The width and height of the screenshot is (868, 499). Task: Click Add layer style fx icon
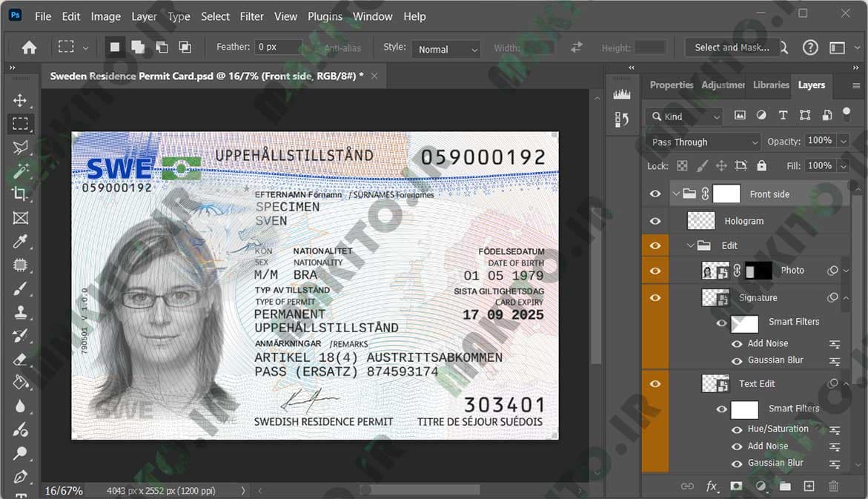712,486
